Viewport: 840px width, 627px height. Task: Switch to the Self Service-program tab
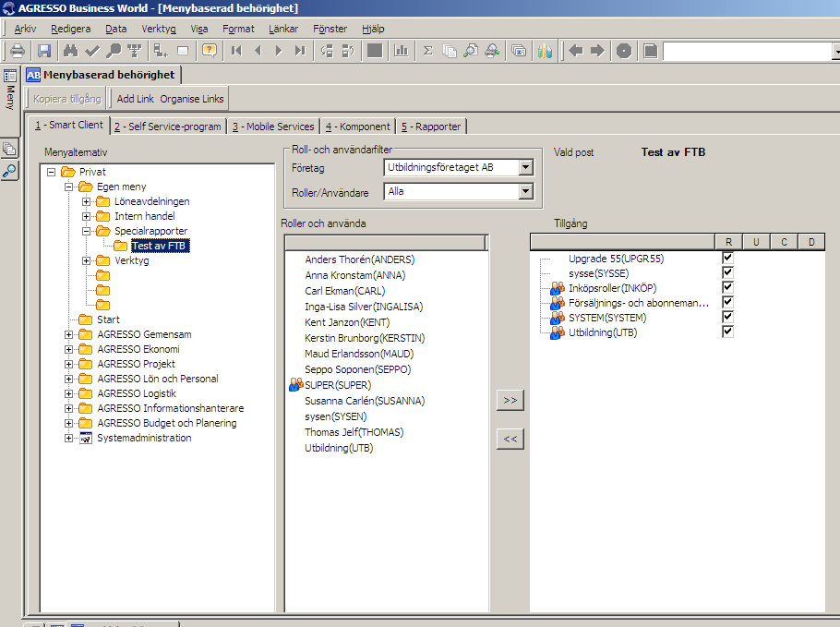point(168,127)
